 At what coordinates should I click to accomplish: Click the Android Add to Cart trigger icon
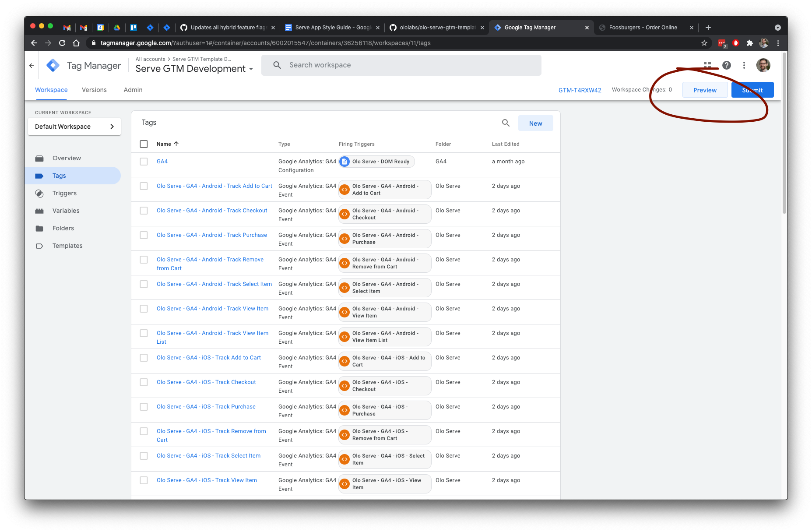[344, 190]
